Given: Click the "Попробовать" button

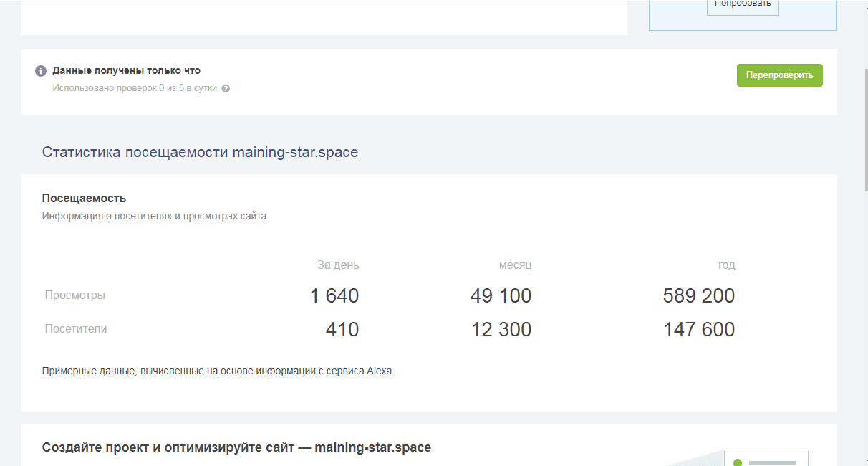Looking at the screenshot, I should coord(743,4).
